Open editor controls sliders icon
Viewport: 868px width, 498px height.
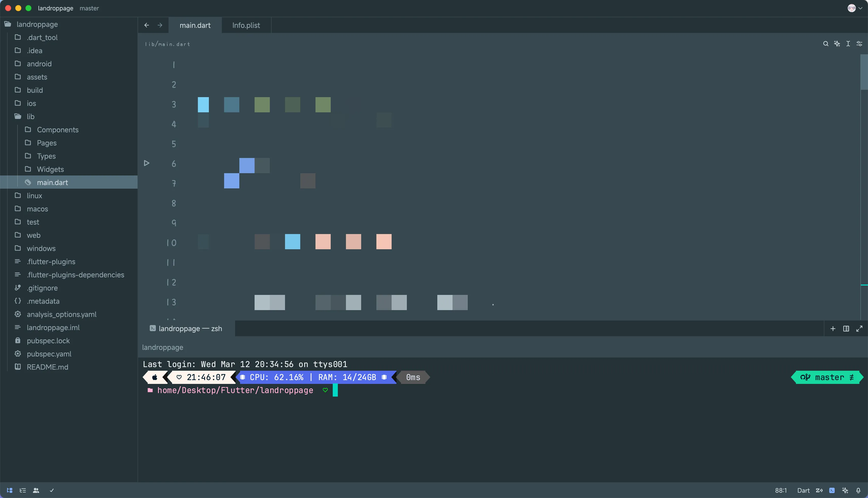(x=859, y=44)
